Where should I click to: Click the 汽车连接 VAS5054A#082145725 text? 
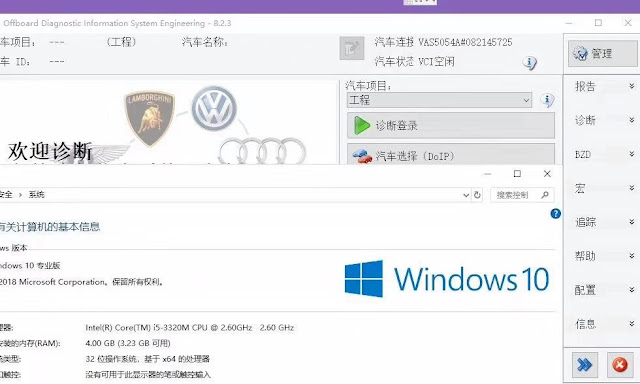443,42
